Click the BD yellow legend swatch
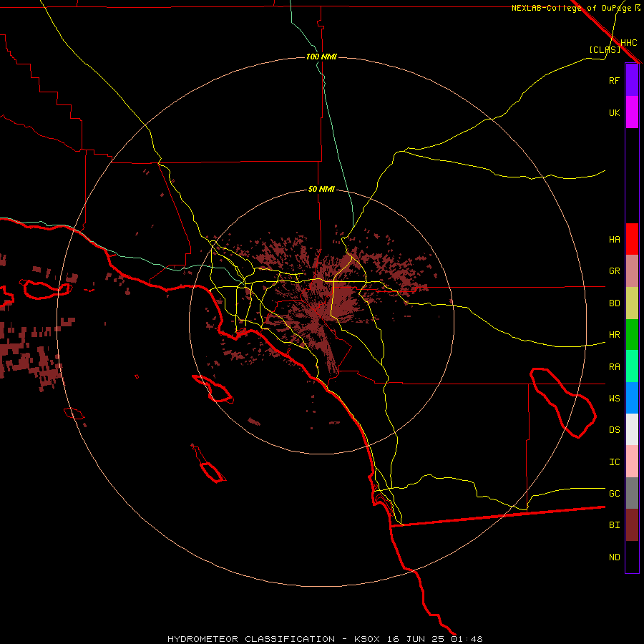This screenshot has height=644, width=644. tap(632, 303)
